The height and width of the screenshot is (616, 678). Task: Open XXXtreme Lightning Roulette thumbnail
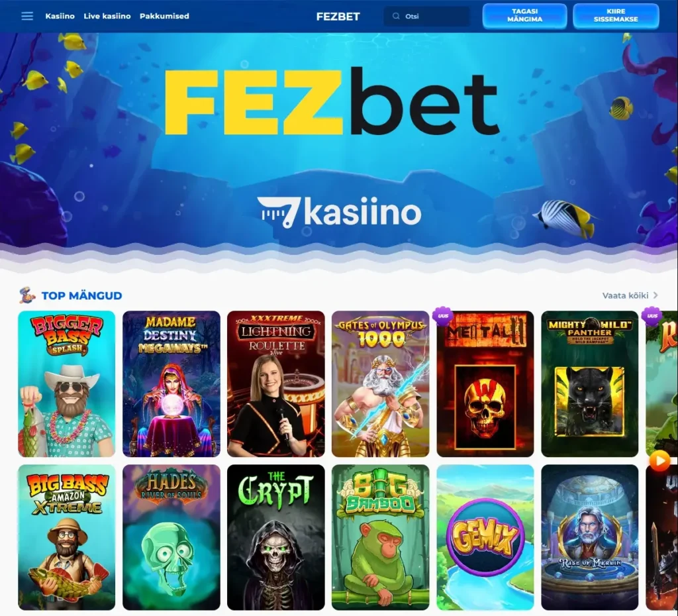276,384
